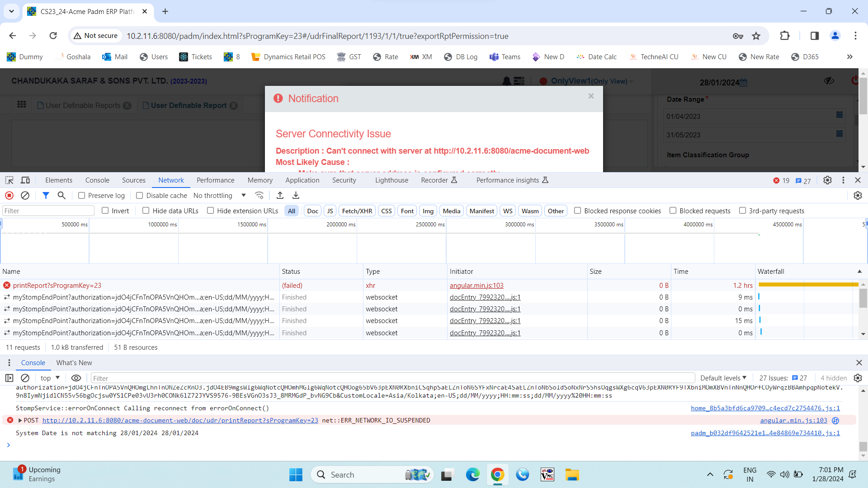Enable Preserve log checkbox
Image resolution: width=868 pixels, height=488 pixels.
click(x=81, y=196)
